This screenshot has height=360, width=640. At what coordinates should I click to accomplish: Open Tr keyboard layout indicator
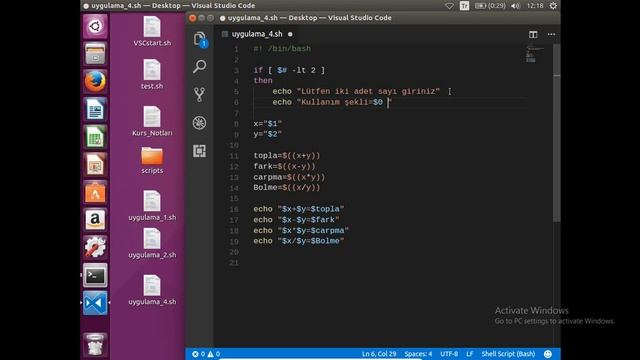[x=464, y=6]
